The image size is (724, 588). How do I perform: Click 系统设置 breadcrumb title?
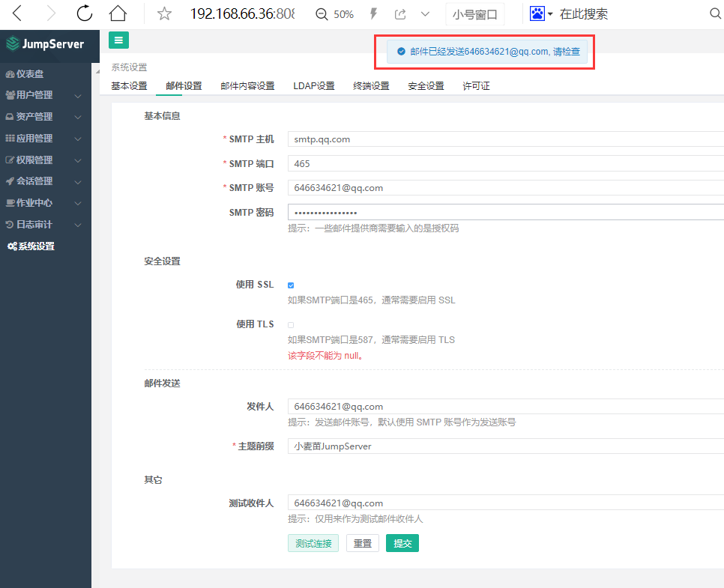tap(129, 67)
